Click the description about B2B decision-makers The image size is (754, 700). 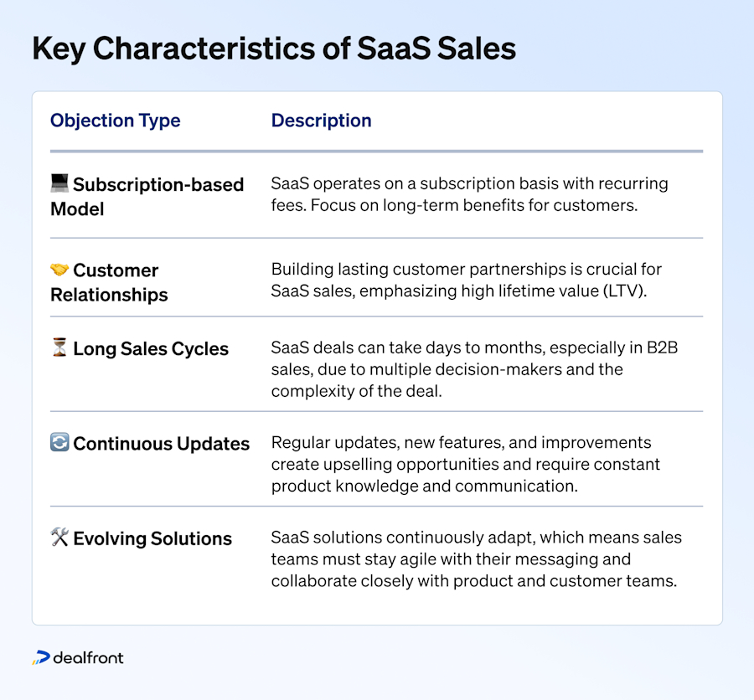pos(474,369)
